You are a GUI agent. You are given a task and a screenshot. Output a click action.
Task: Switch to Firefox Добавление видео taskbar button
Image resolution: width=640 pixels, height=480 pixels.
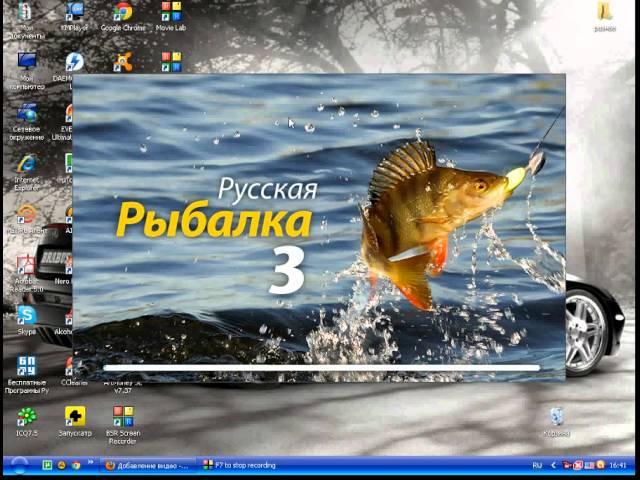tap(148, 465)
